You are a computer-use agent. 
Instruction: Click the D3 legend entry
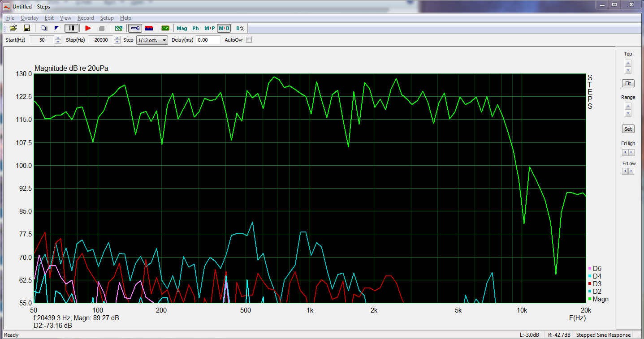[595, 284]
